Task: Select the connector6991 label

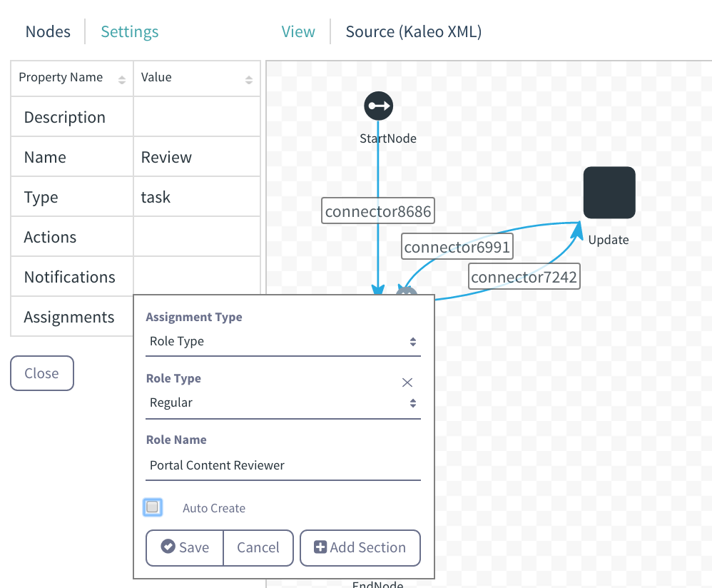Action: click(457, 247)
